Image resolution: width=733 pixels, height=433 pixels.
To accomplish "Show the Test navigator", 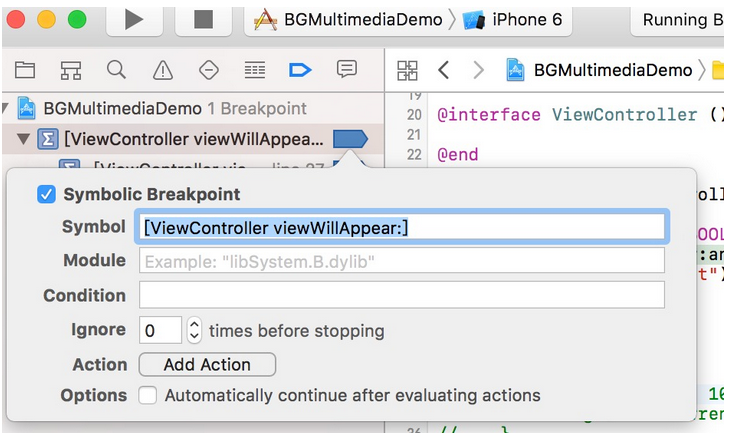I will [x=209, y=70].
